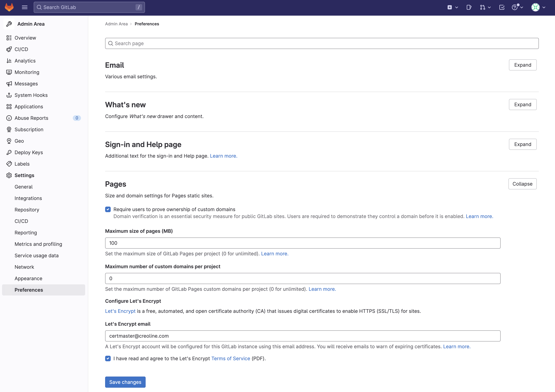Screen dimensions: 555x392
Task: Toggle require ownership of custom domains checkbox
Action: pyautogui.click(x=108, y=209)
